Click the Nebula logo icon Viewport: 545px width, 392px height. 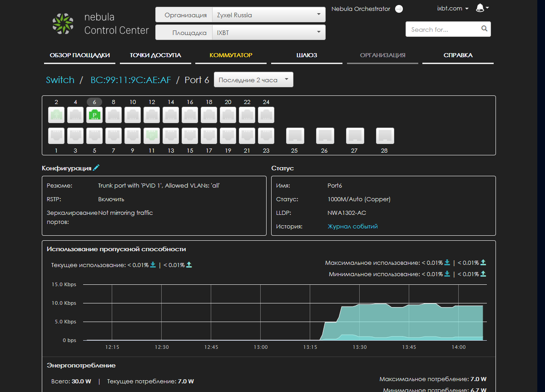click(63, 24)
